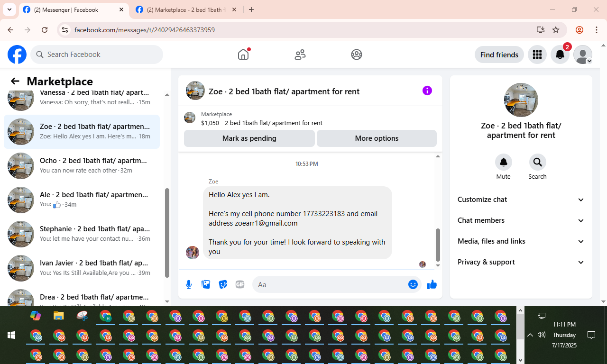
Task: Open the volume control in system tray
Action: (x=542, y=335)
